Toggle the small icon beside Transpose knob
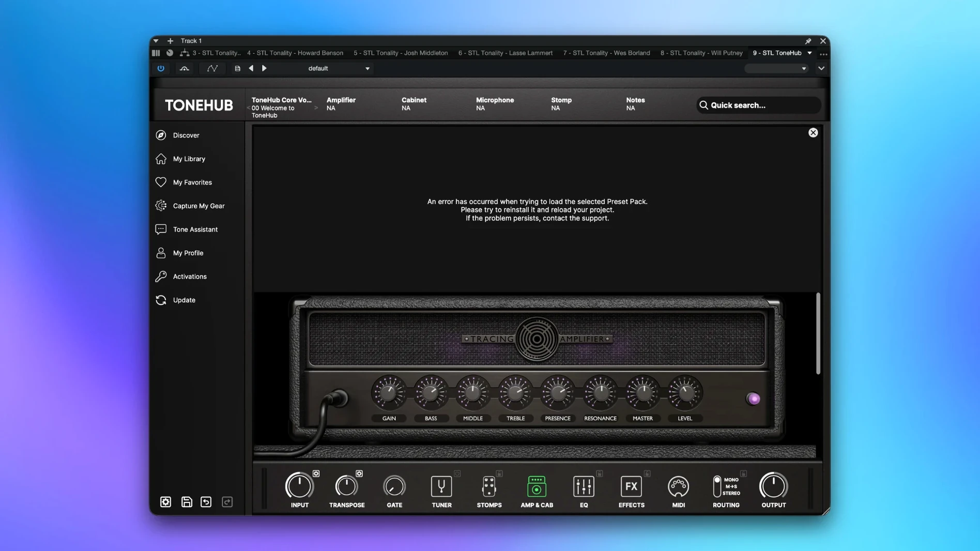This screenshot has width=980, height=551. click(359, 473)
